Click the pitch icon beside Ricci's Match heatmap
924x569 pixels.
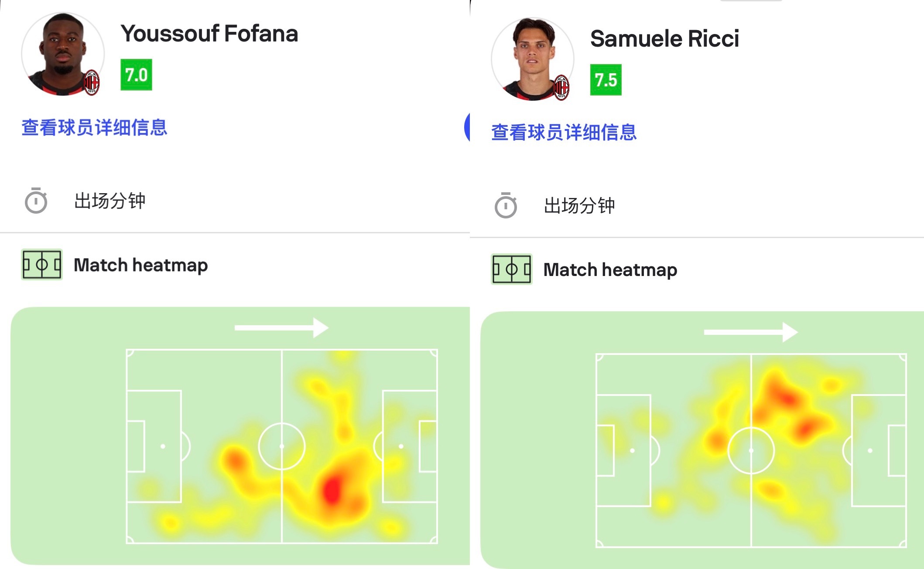pos(512,269)
